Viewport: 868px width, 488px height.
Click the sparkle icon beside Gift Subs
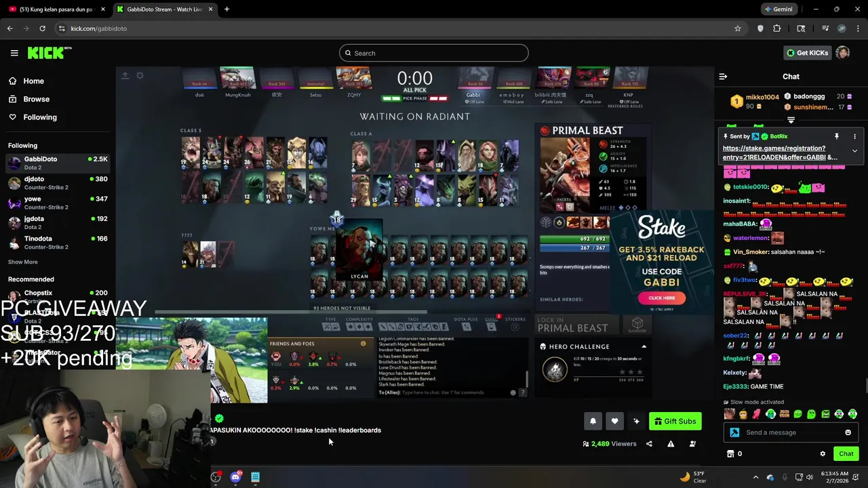pyautogui.click(x=636, y=422)
